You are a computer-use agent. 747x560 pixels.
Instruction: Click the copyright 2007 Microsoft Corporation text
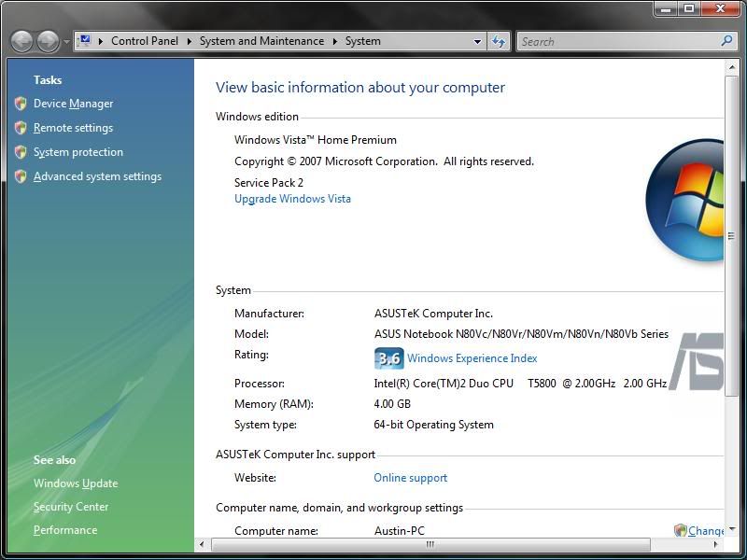pos(384,161)
